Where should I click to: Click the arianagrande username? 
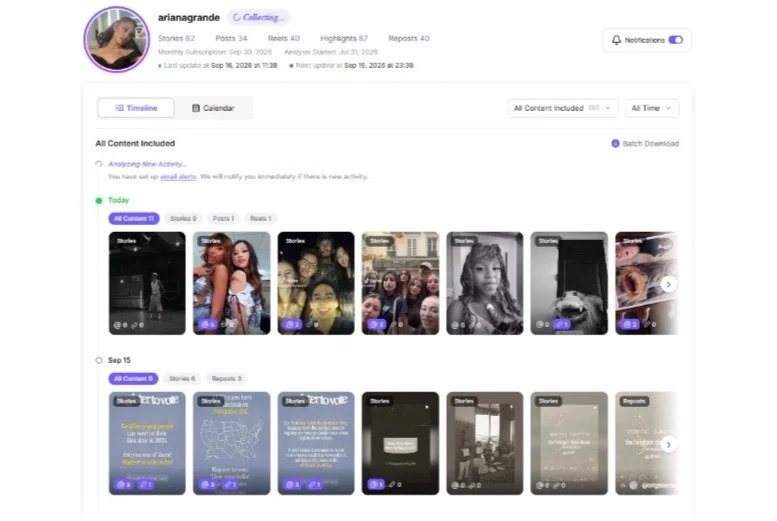189,17
